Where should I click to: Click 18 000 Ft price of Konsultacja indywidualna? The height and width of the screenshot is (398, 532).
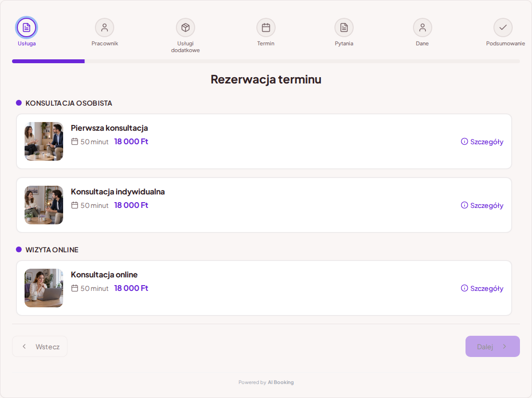point(131,205)
